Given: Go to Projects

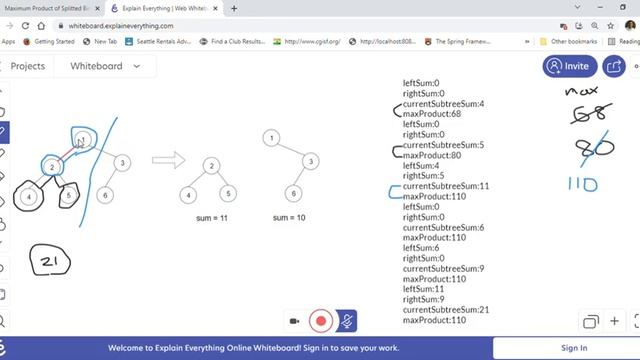Looking at the screenshot, I should click(28, 66).
